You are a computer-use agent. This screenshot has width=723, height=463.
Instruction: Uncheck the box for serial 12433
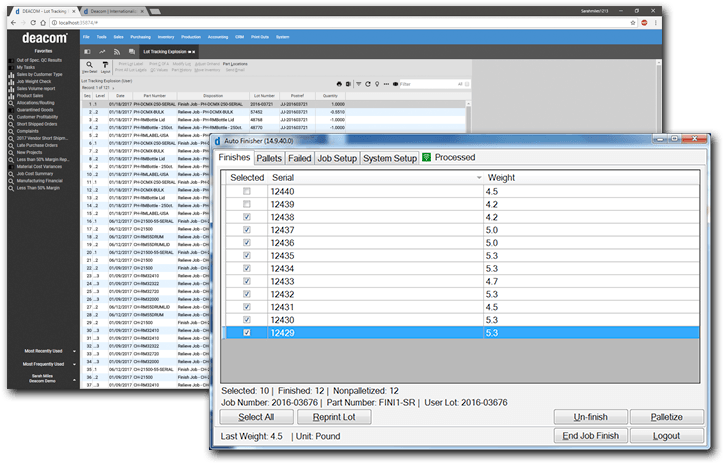click(x=247, y=281)
